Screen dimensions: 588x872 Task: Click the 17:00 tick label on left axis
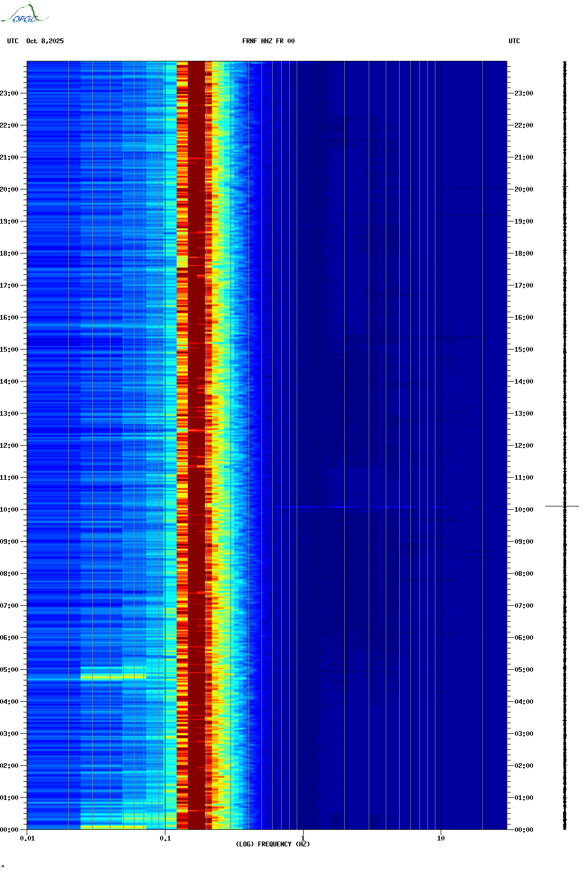[x=9, y=286]
